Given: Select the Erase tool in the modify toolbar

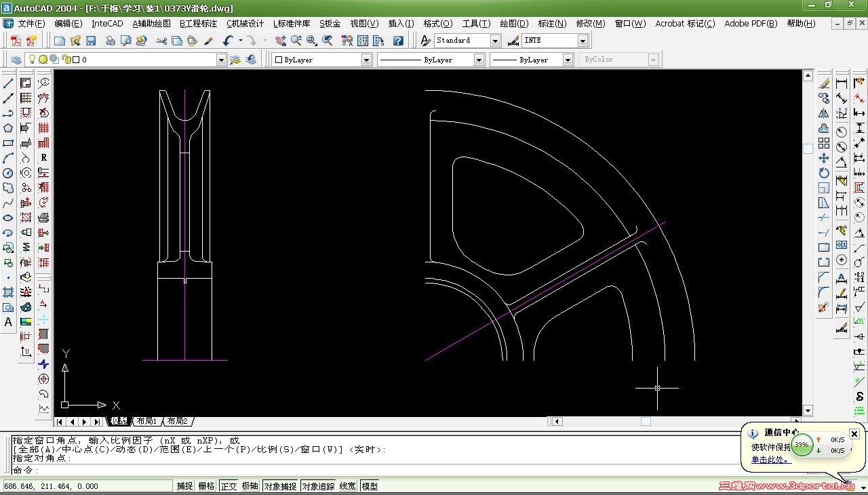Looking at the screenshot, I should pos(824,83).
